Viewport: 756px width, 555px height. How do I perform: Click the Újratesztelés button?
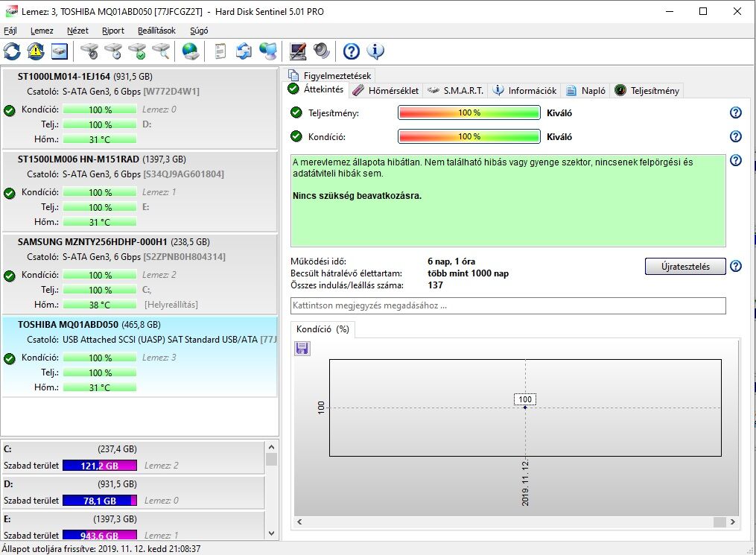coord(685,266)
